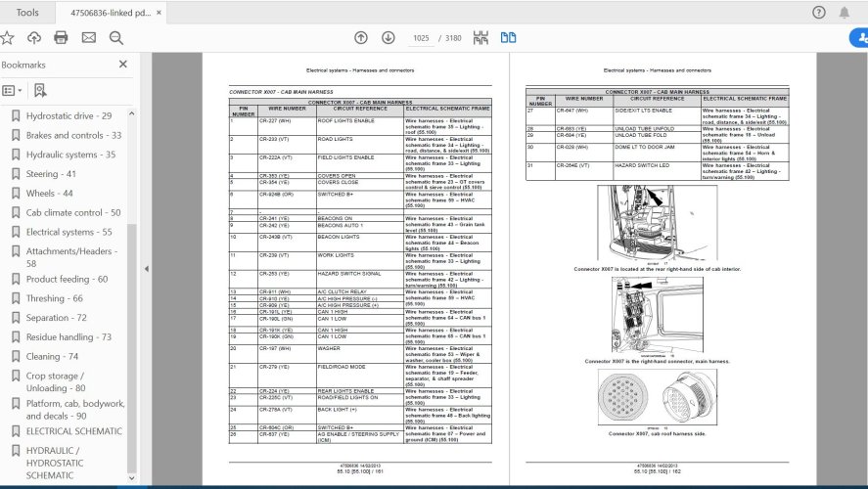Open the Tools tab

(x=27, y=12)
